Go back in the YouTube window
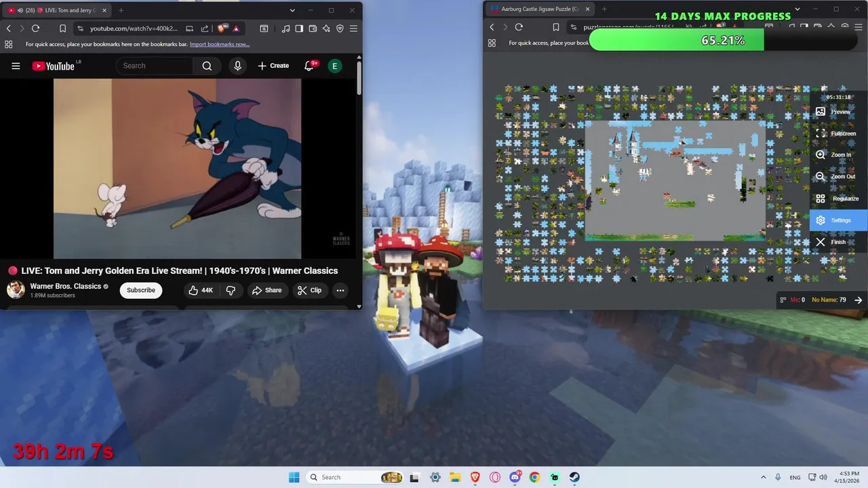 click(8, 28)
